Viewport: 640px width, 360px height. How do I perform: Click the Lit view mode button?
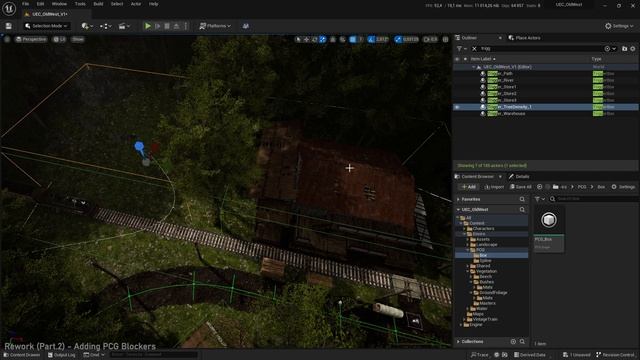[x=60, y=39]
